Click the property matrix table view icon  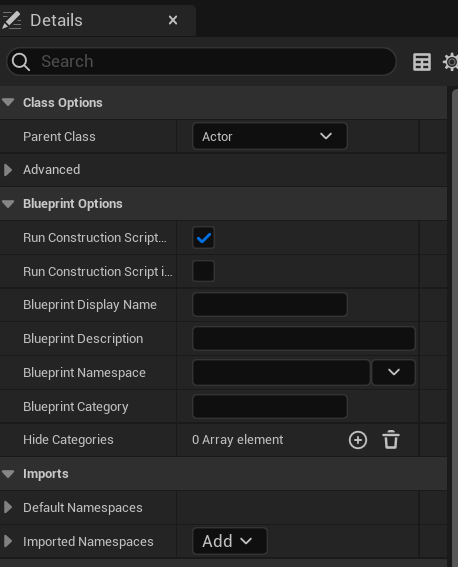point(421,62)
